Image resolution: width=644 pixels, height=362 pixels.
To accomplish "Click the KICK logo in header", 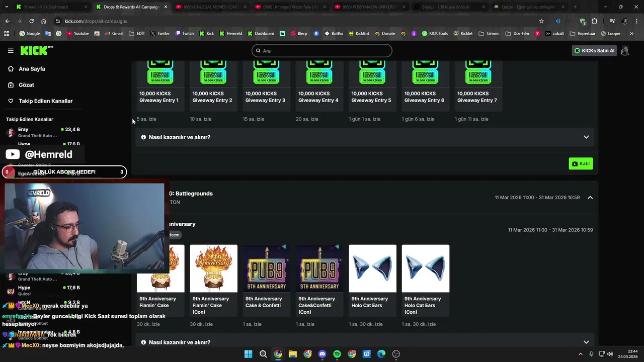I will pos(36,50).
